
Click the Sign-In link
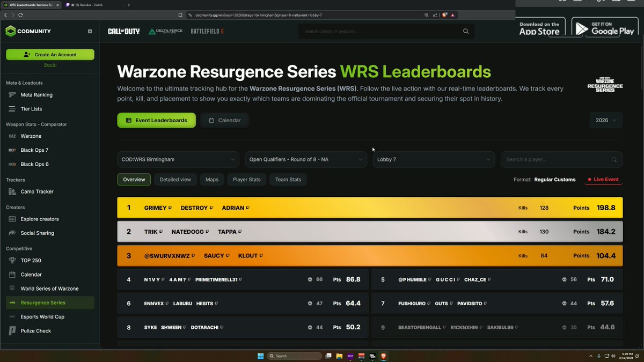pos(50,65)
